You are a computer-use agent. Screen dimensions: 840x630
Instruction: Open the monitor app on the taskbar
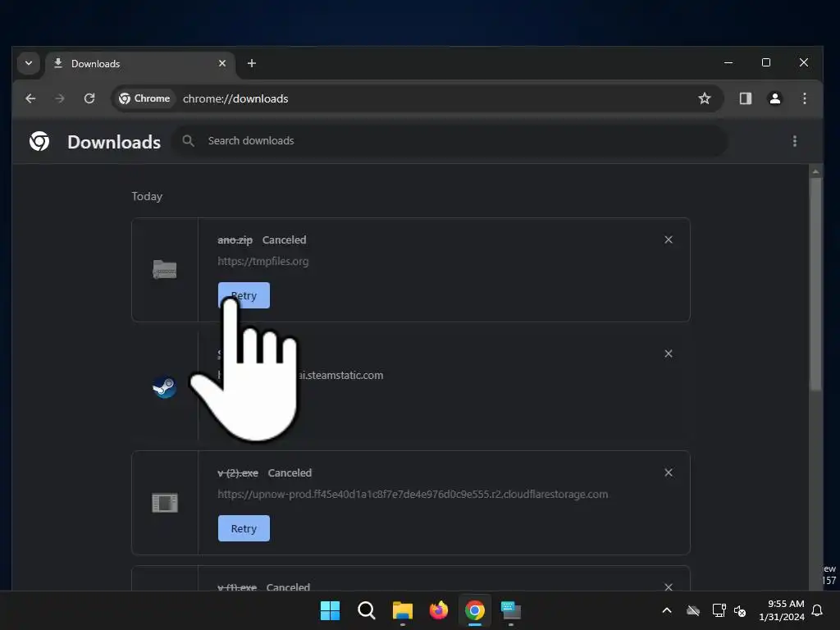point(511,610)
